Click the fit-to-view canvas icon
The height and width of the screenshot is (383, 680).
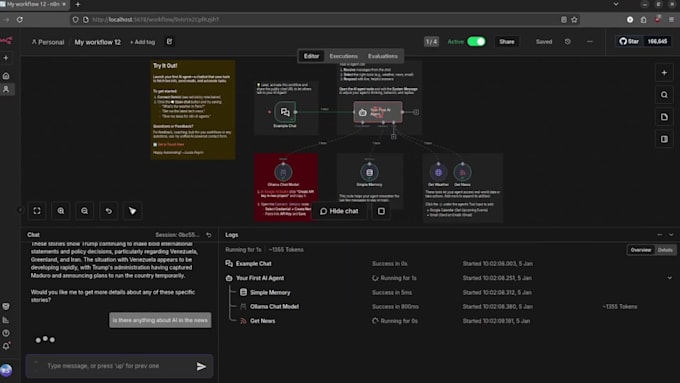pyautogui.click(x=37, y=211)
